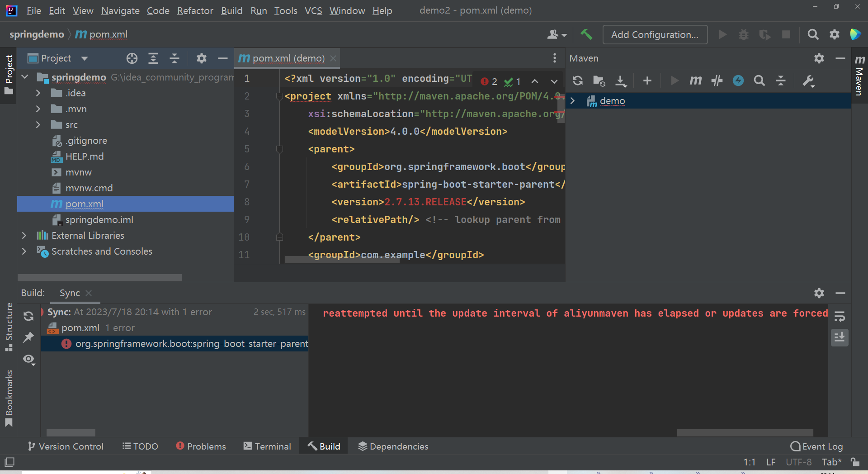Image resolution: width=868 pixels, height=474 pixels.
Task: Open Search Everywhere magnifier in top toolbar
Action: [813, 34]
